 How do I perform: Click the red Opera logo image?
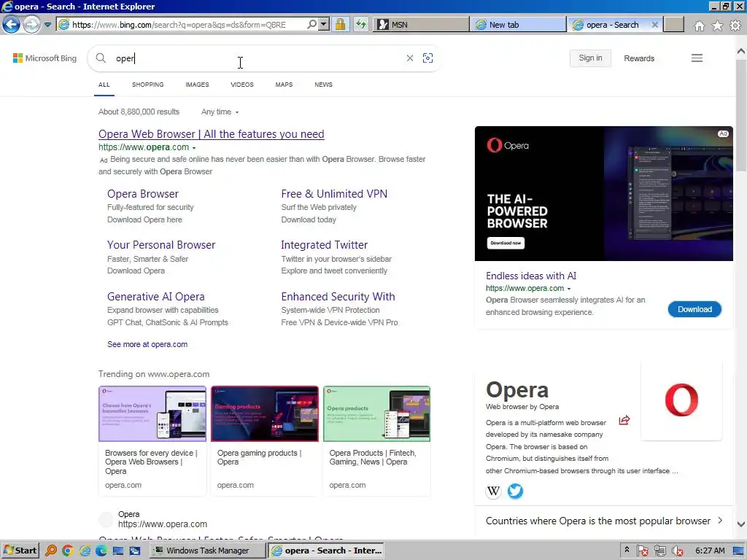point(681,400)
